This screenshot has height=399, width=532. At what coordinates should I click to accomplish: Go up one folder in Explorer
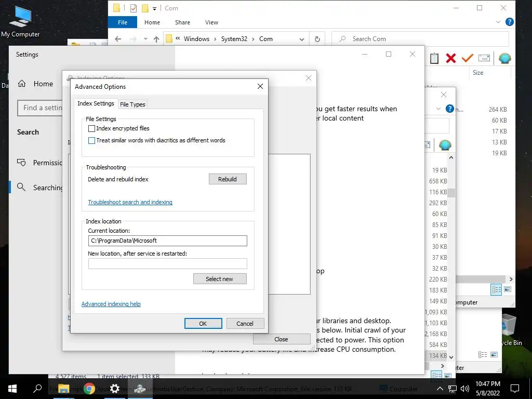156,39
